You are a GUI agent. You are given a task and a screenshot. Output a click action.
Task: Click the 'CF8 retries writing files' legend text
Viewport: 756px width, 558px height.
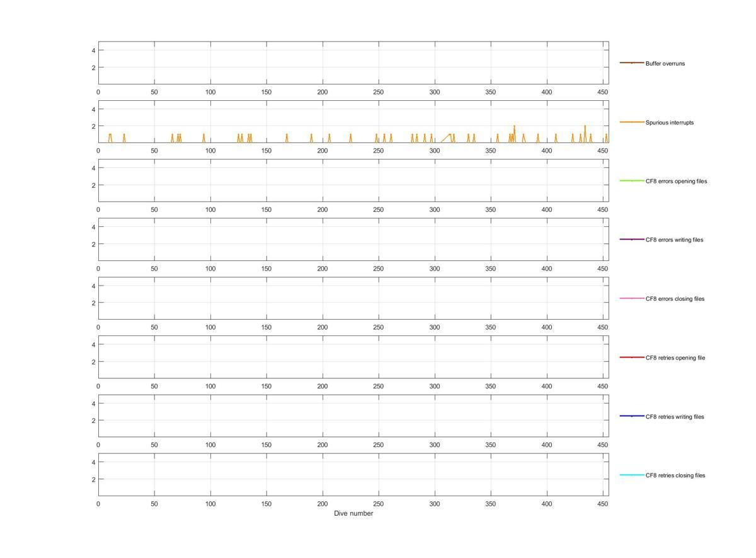tap(675, 417)
